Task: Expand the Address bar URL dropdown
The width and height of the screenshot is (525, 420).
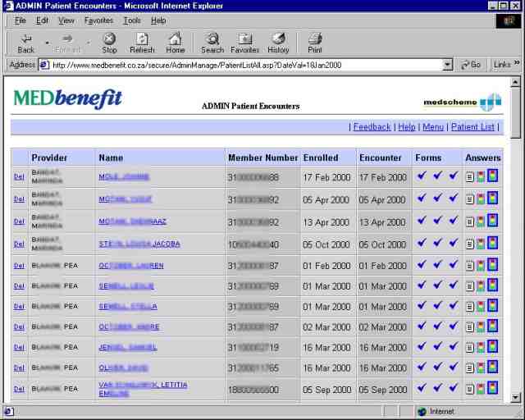Action: click(x=448, y=65)
